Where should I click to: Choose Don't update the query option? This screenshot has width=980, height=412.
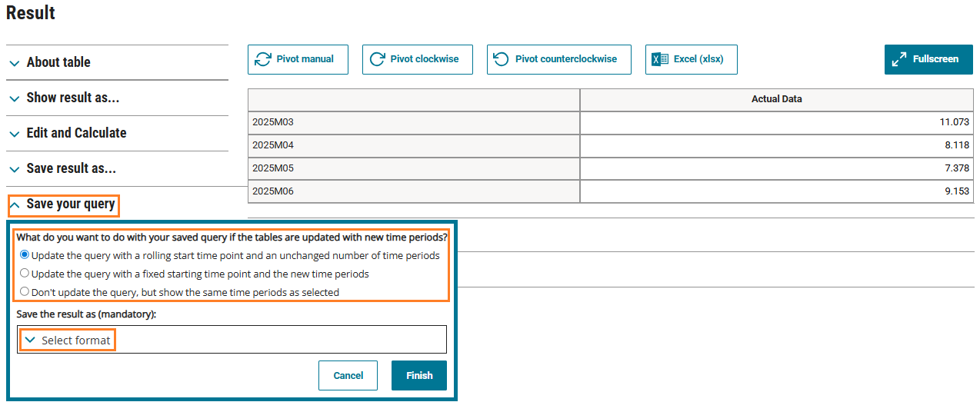point(25,292)
